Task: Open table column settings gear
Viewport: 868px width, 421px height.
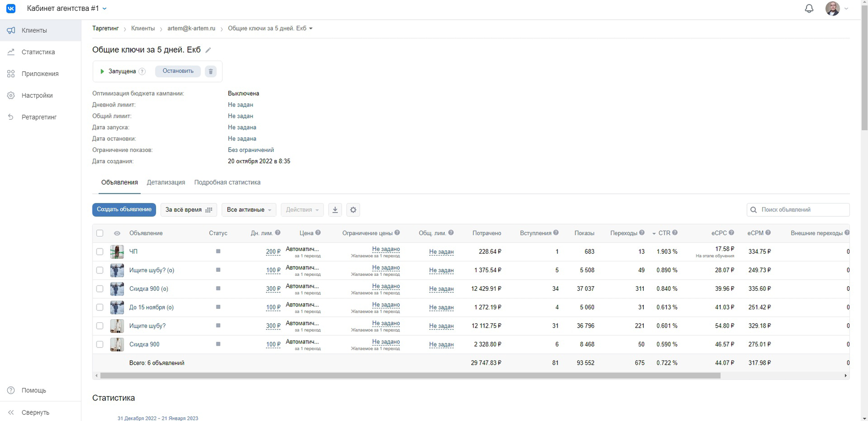Action: coord(353,210)
